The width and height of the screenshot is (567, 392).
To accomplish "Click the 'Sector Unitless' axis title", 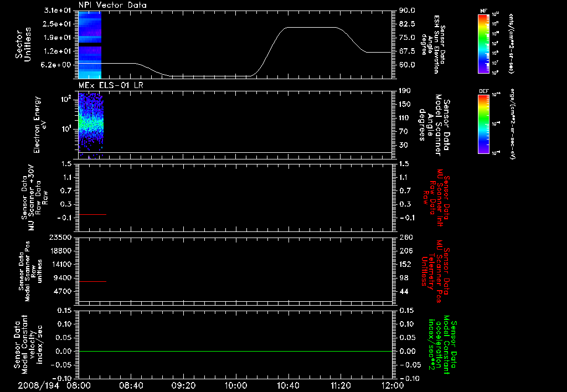I will point(23,44).
